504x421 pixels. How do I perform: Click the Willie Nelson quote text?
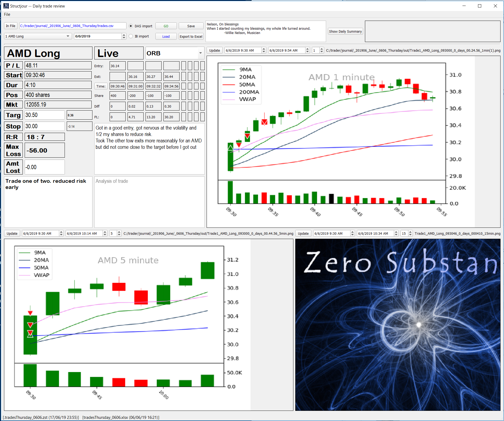point(266,31)
